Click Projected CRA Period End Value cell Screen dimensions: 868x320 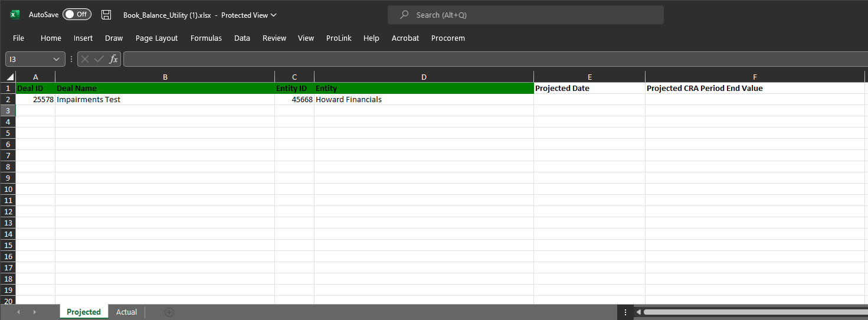(755, 88)
